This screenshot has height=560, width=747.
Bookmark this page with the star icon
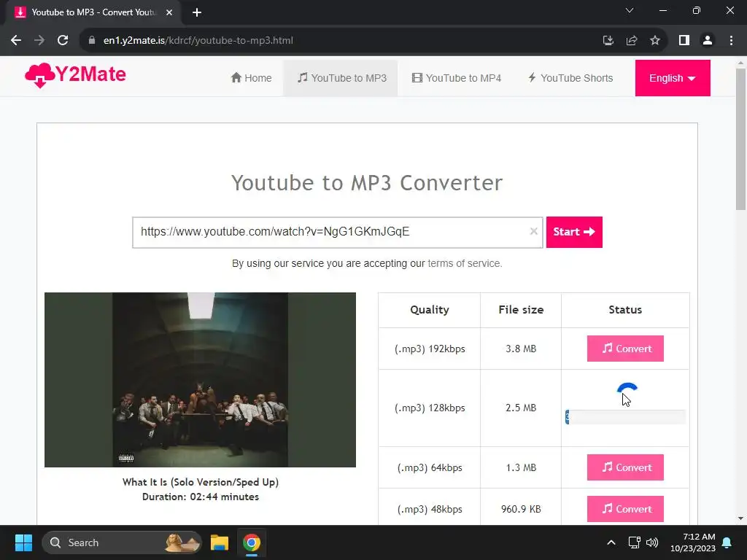tap(655, 41)
